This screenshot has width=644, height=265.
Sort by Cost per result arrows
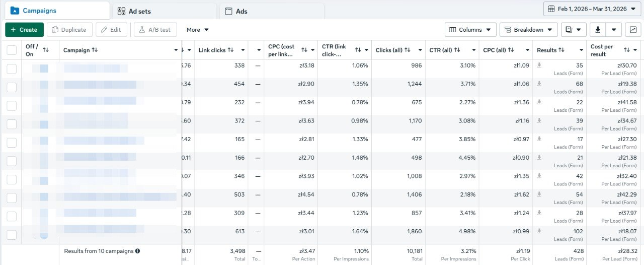(627, 50)
